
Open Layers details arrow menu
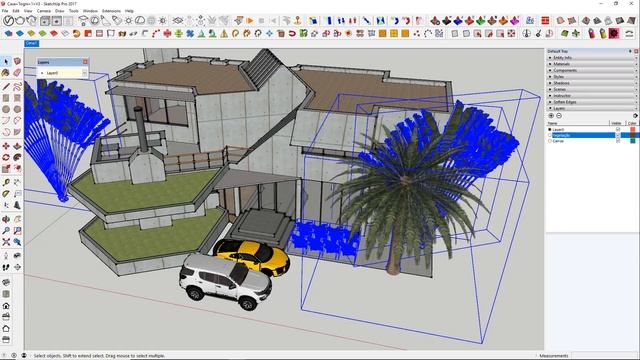tap(635, 116)
